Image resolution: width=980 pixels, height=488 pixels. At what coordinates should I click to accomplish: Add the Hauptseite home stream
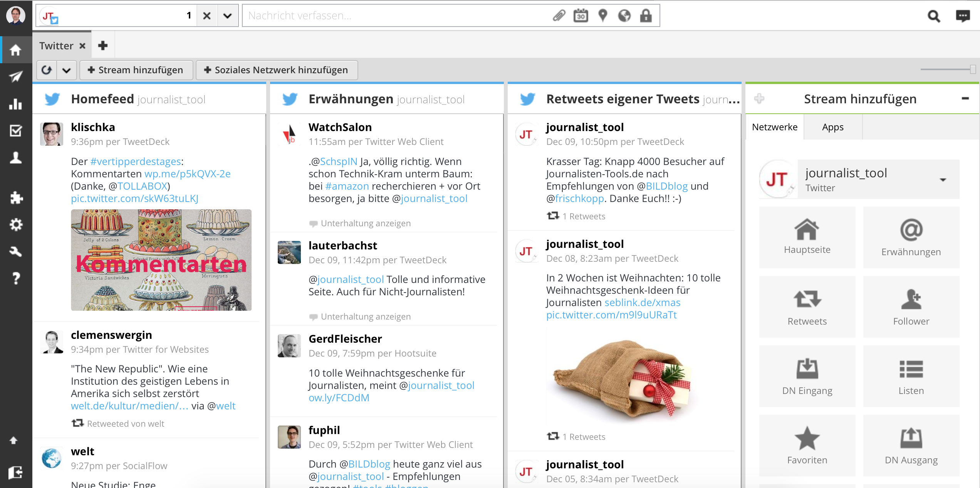(x=807, y=237)
